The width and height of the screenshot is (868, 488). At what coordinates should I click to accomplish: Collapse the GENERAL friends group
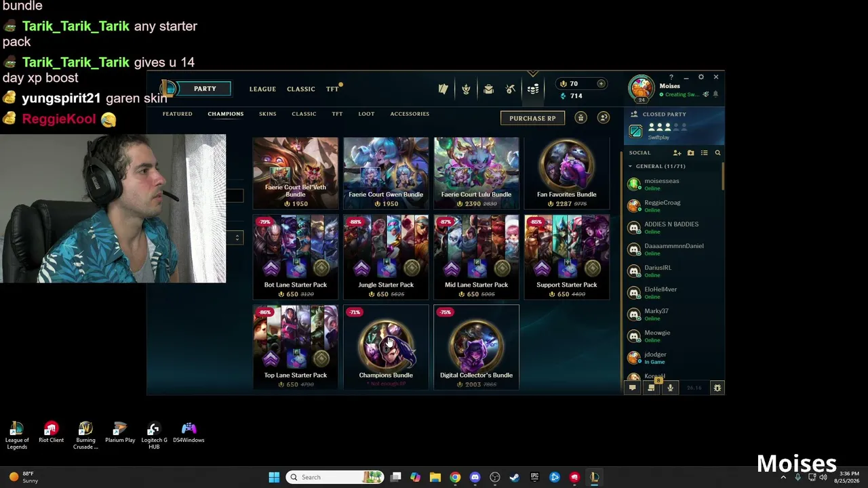[x=630, y=166]
